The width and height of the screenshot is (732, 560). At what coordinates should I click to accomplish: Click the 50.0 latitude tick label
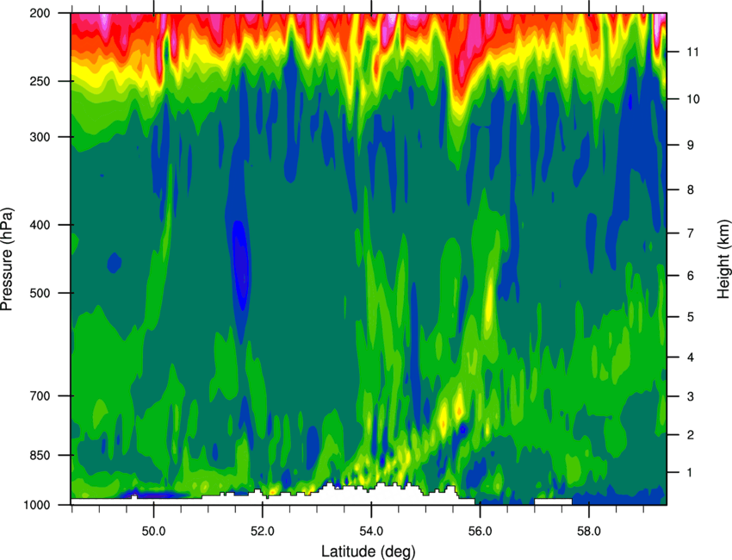tap(153, 532)
